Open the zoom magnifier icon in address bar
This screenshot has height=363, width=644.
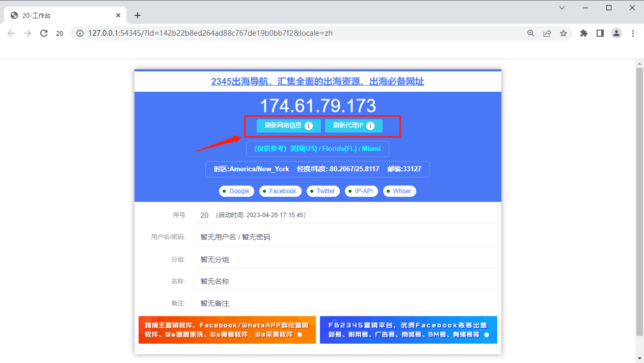[531, 33]
